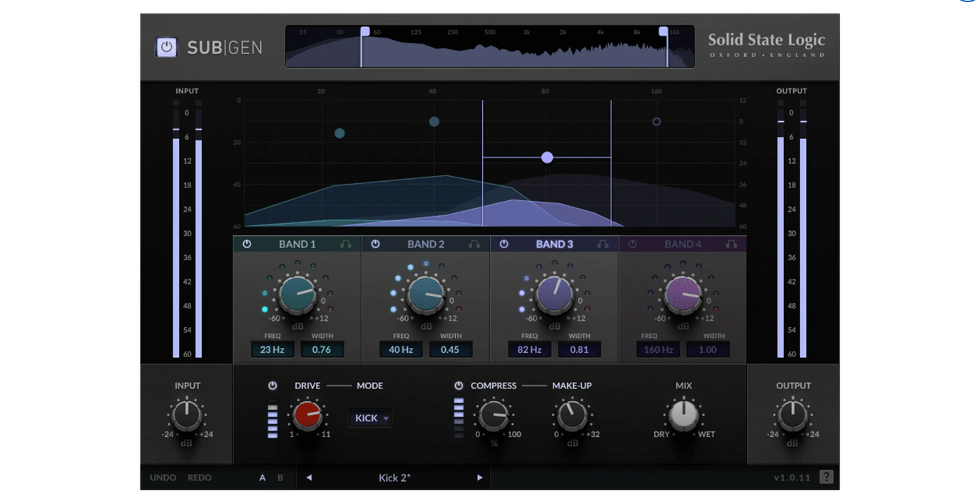Solo Band 2 with headphone icon
The height and width of the screenshot is (499, 980).
coord(474,244)
